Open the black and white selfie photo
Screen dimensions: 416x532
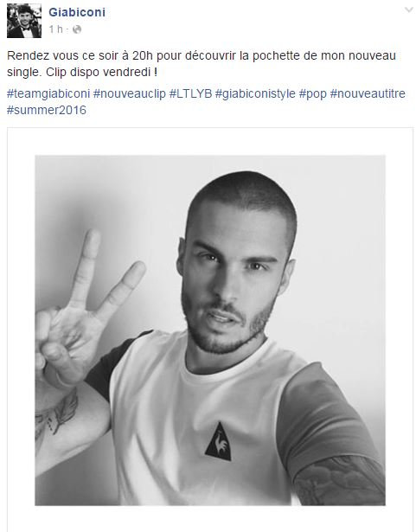[210, 330]
